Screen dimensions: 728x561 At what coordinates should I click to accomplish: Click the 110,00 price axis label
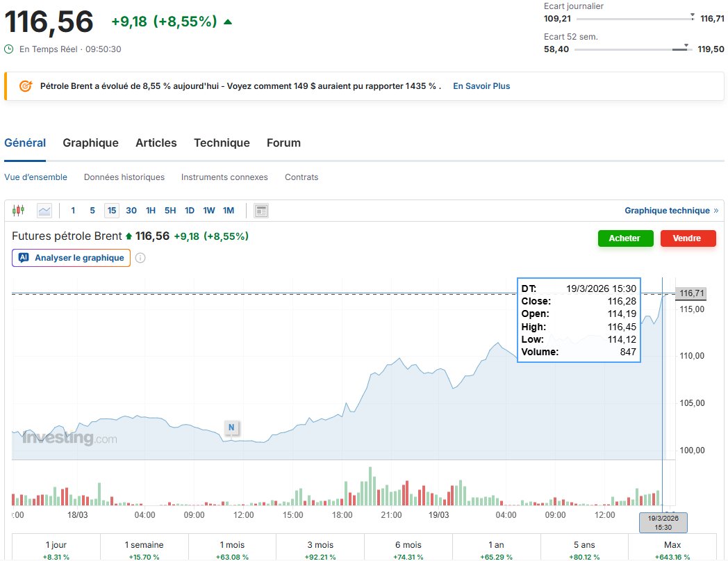(x=692, y=356)
